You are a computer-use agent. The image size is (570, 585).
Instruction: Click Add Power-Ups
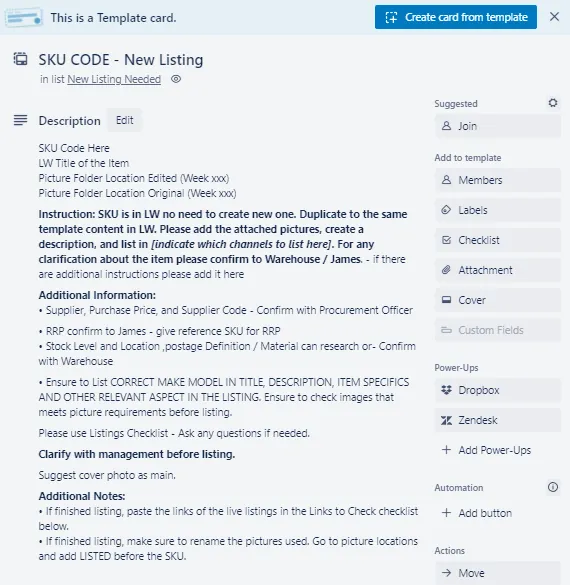(x=498, y=450)
